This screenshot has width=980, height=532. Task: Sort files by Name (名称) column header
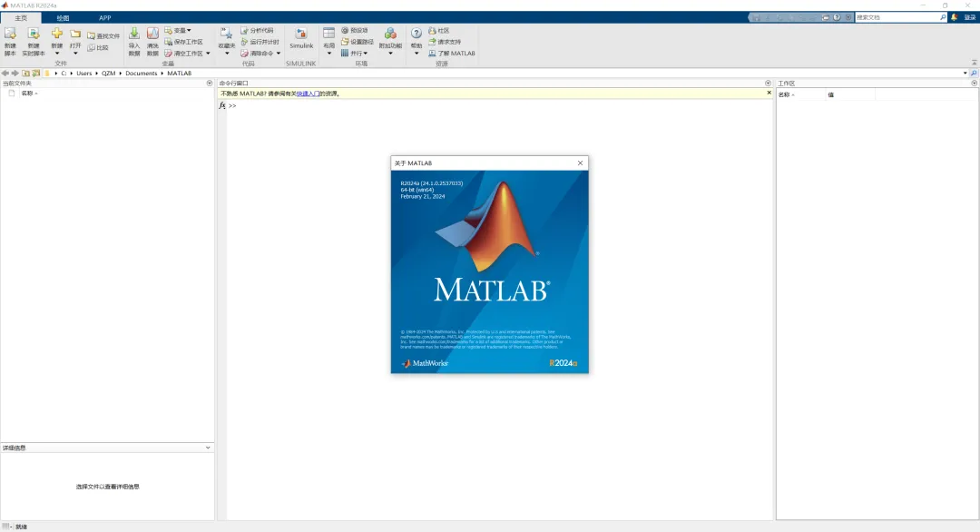27,94
